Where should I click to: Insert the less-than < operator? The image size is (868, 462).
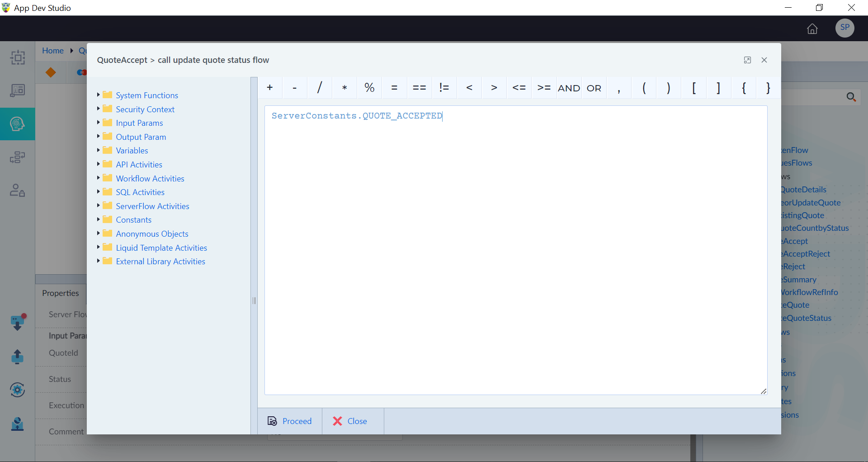[469, 88]
